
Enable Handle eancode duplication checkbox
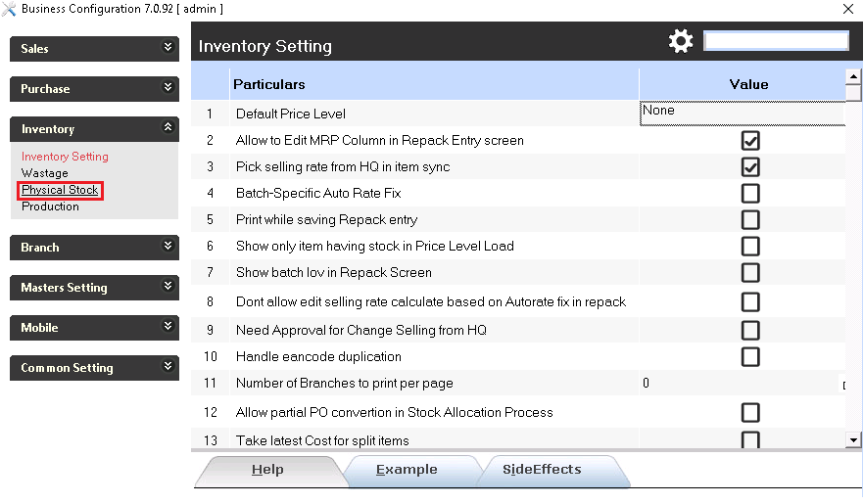[750, 357]
